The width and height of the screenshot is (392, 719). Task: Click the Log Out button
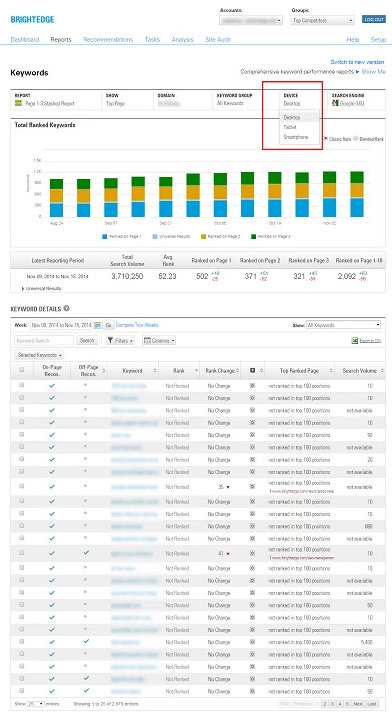tap(374, 19)
